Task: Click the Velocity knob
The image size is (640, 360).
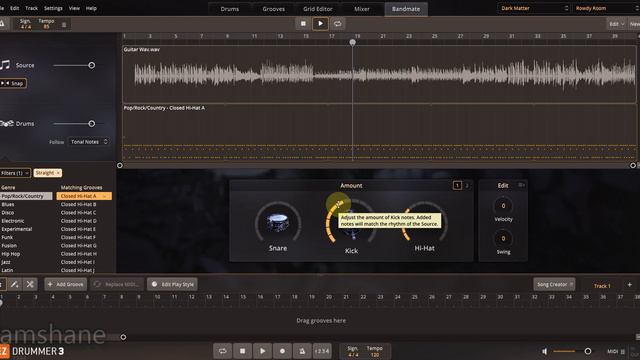Action: pos(503,206)
